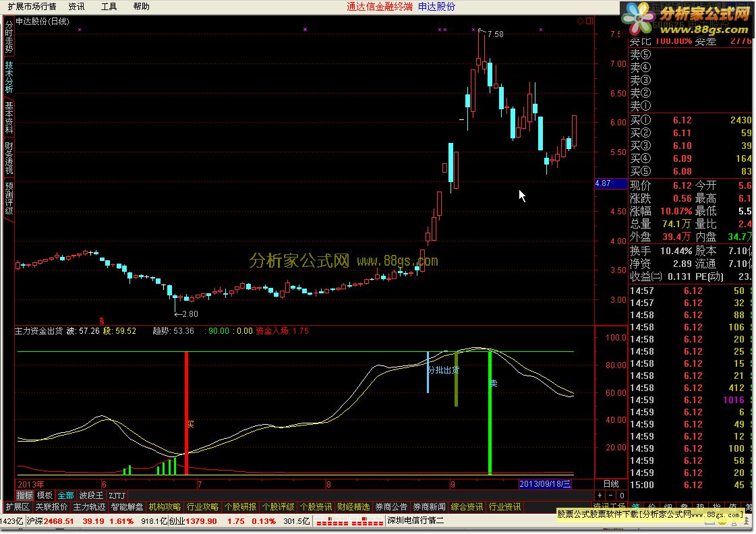The height and width of the screenshot is (534, 756).
Task: Click the 2013/09/18/三 date label
Action: (x=545, y=484)
